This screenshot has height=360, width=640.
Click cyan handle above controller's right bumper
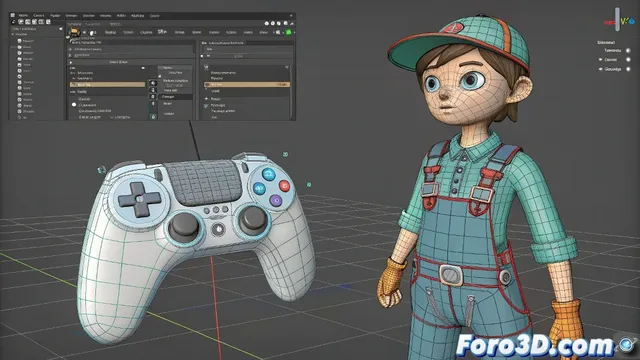click(285, 154)
